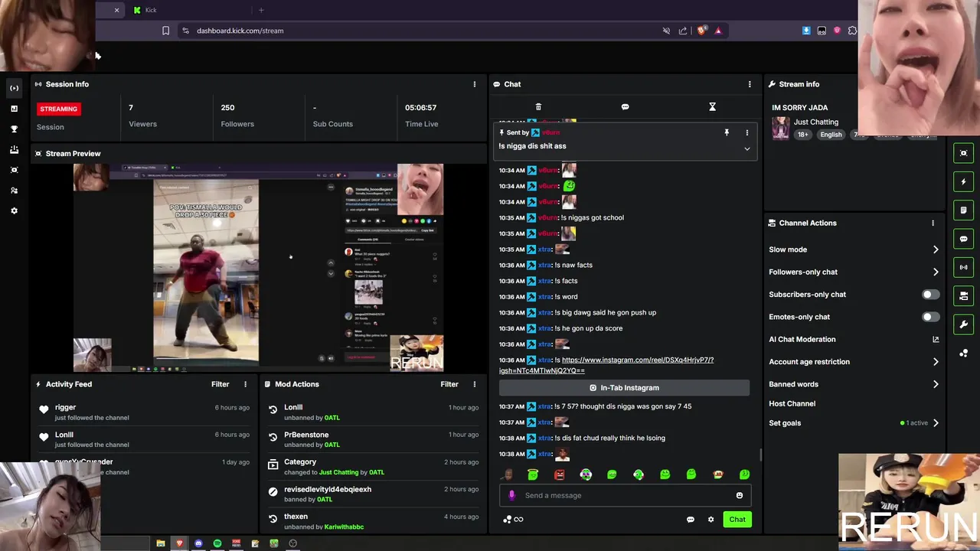Viewport: 980px width, 551px height.
Task: Click the chat bubble icon in right sidebar
Action: [964, 239]
